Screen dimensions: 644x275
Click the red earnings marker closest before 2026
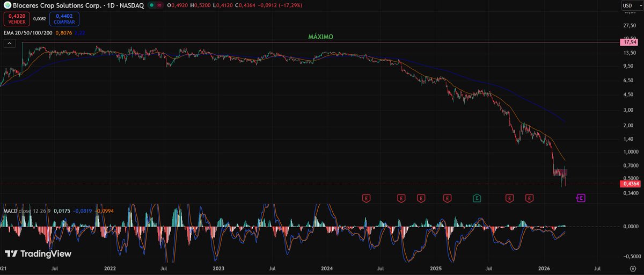pyautogui.click(x=529, y=198)
